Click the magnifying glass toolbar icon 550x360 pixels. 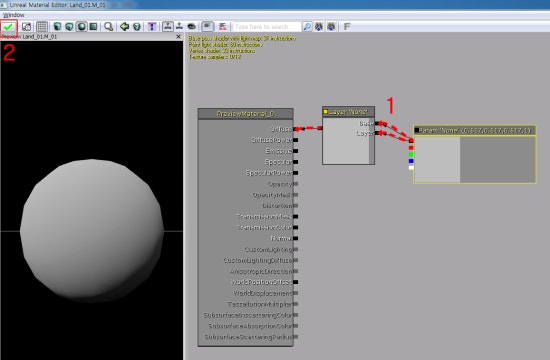tap(109, 27)
